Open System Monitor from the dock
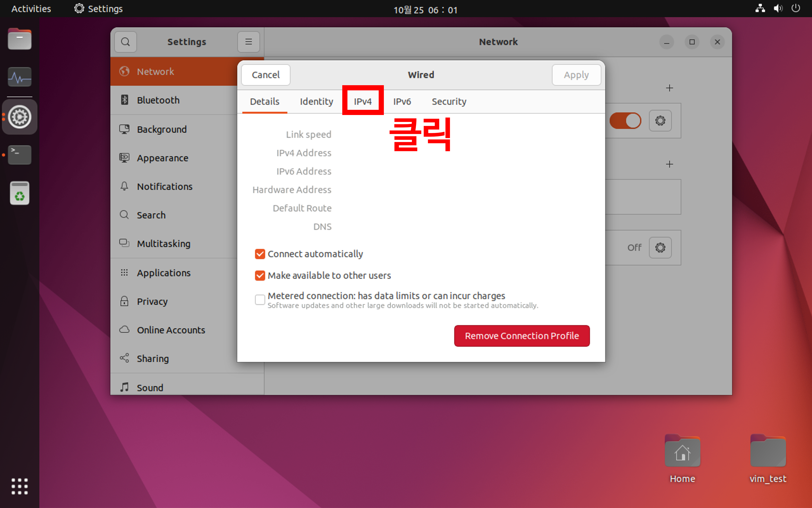This screenshot has width=812, height=508. [19, 77]
